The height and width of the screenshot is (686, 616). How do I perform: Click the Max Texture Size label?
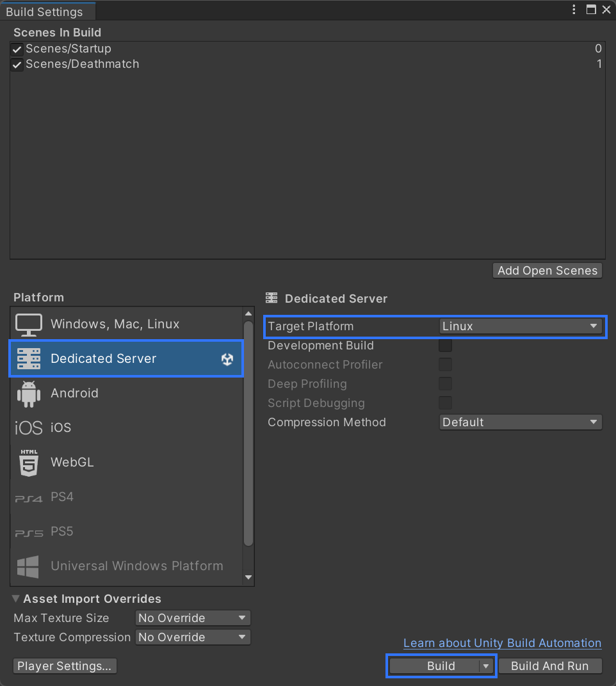point(61,618)
